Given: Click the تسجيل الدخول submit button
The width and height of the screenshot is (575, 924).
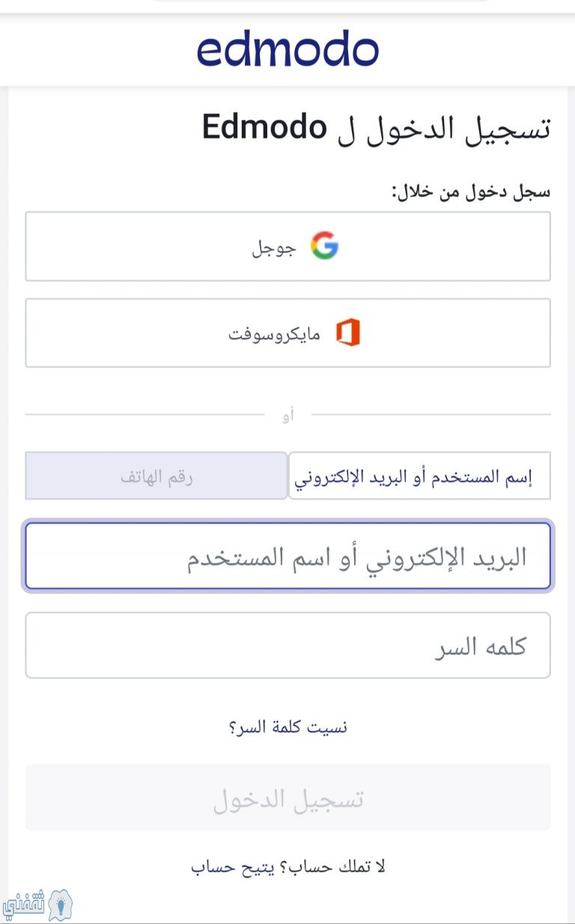Looking at the screenshot, I should (287, 797).
